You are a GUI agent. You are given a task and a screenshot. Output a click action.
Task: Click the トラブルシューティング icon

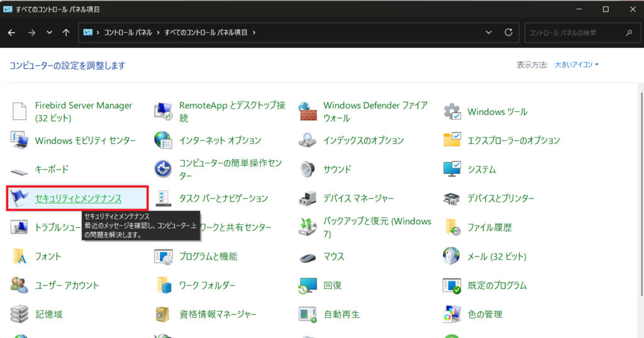pos(19,227)
